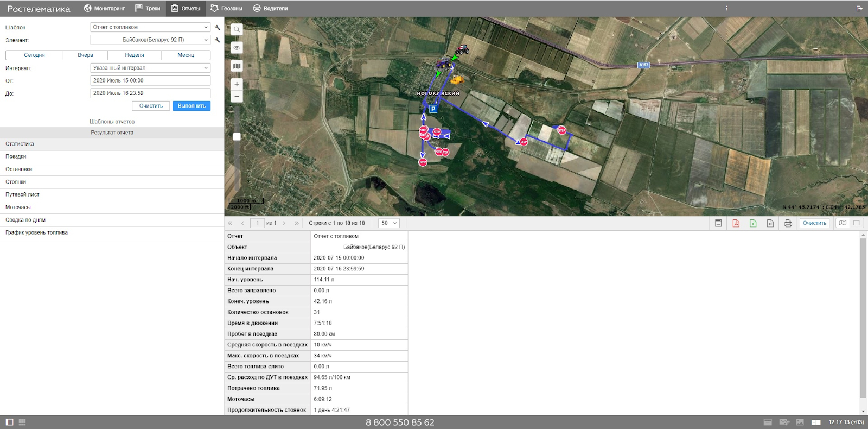This screenshot has width=868, height=429.
Task: Open the map layers selector icon
Action: (x=237, y=66)
